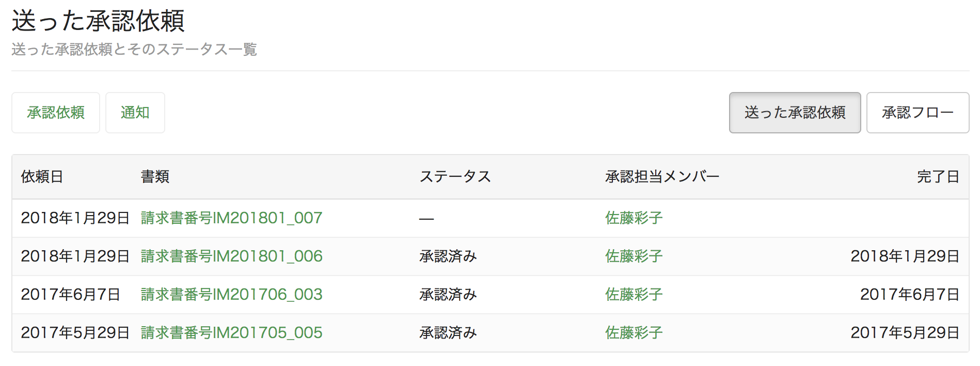View document 請求書番号IM201705_005
The image size is (980, 366).
pos(231,333)
